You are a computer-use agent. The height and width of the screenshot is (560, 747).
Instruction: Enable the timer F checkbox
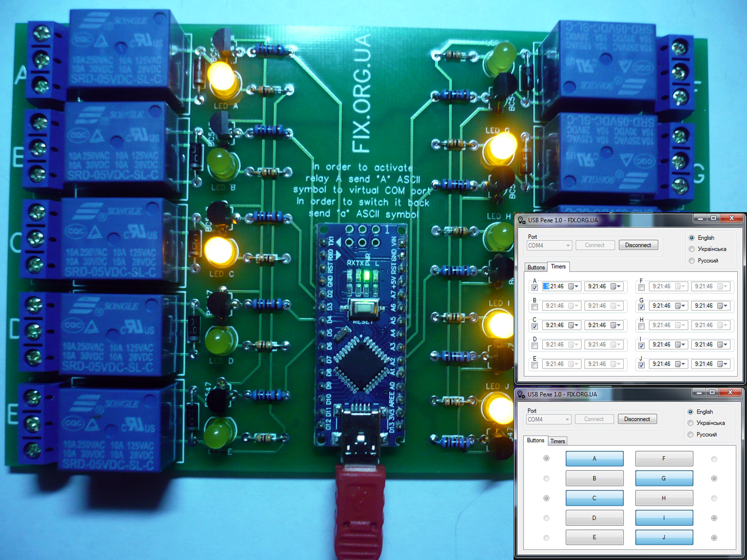pyautogui.click(x=641, y=288)
